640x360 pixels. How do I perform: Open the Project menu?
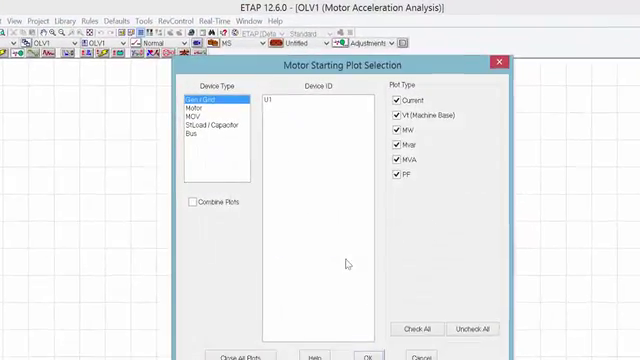point(38,21)
